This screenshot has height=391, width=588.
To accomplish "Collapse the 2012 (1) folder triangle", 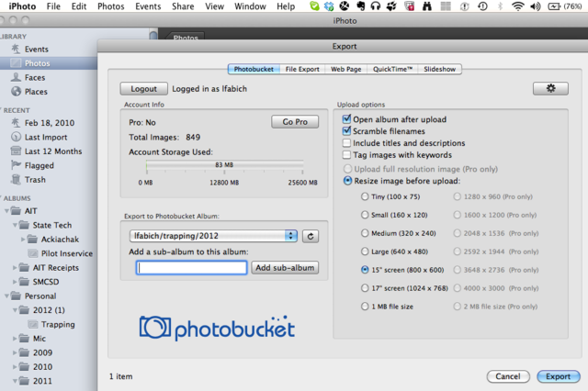I will pos(15,310).
